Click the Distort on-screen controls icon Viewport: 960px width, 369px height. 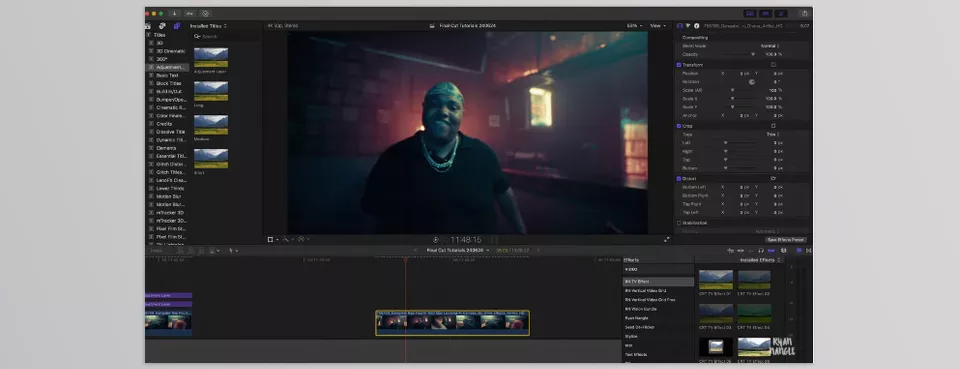773,178
